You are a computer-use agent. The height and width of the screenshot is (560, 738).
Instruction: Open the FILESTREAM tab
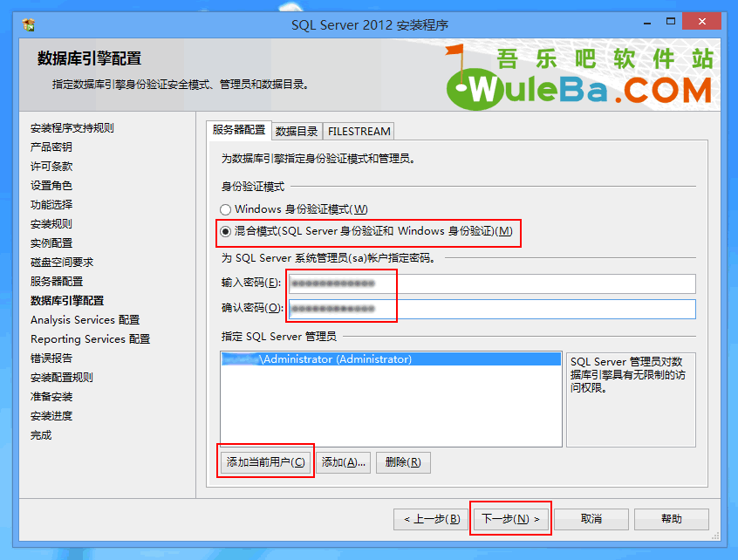pyautogui.click(x=359, y=132)
